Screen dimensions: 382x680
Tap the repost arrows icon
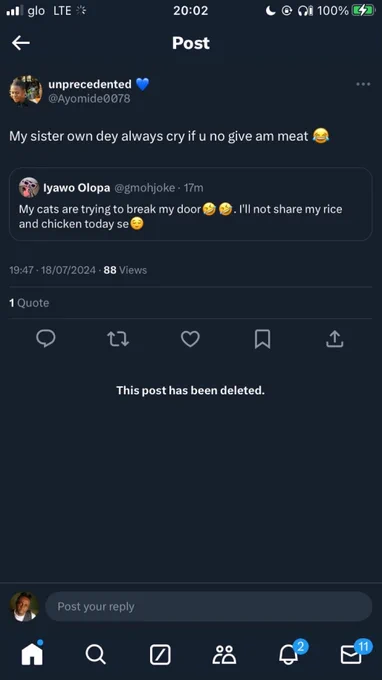coord(118,339)
